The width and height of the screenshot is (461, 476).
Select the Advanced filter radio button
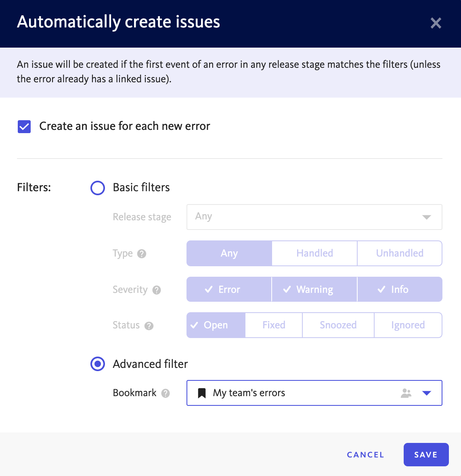point(97,364)
